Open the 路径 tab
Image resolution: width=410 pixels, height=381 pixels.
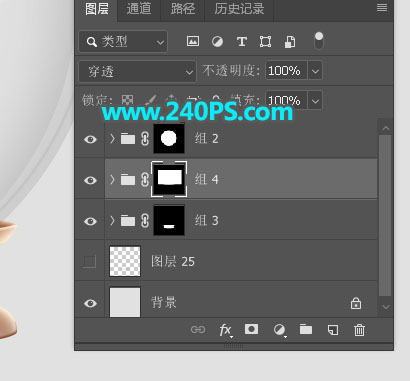coord(183,9)
